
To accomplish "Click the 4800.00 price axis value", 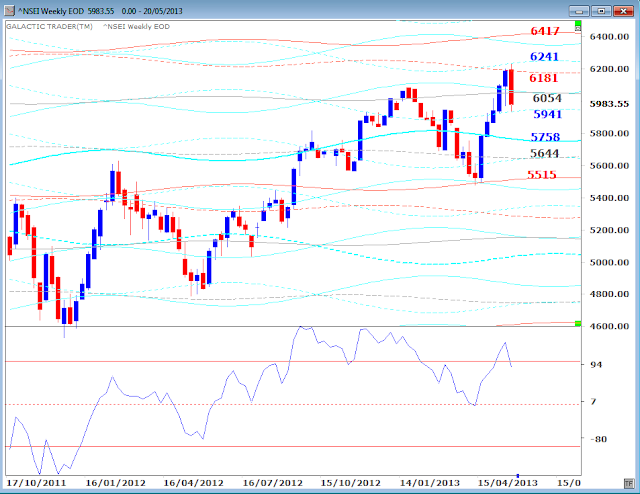I will (x=609, y=294).
